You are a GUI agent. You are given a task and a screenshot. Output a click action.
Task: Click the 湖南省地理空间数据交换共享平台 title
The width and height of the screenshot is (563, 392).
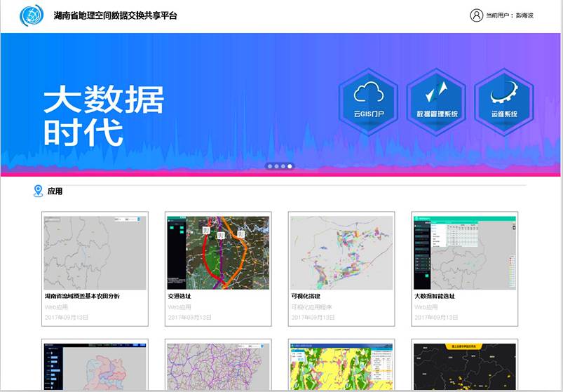pos(116,15)
